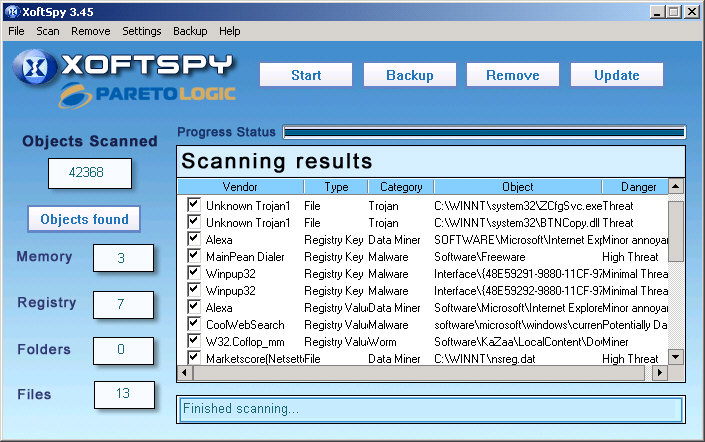The height and width of the screenshot is (442, 705).
Task: Click the Files count field
Action: click(x=124, y=394)
